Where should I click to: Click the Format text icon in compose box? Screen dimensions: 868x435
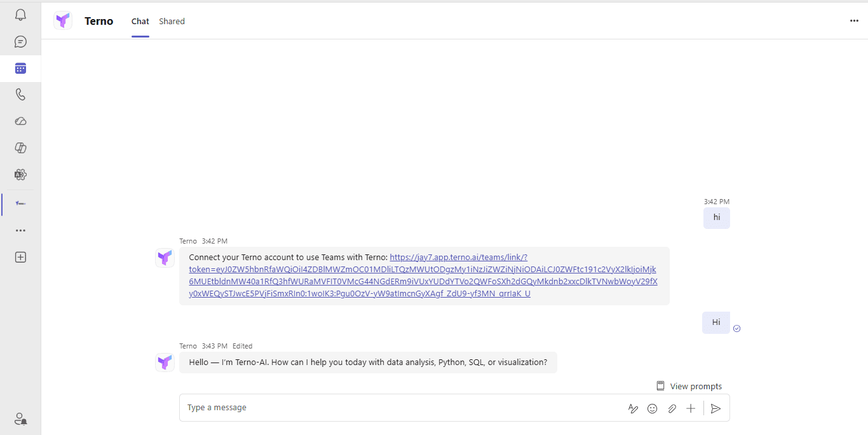[633, 409]
